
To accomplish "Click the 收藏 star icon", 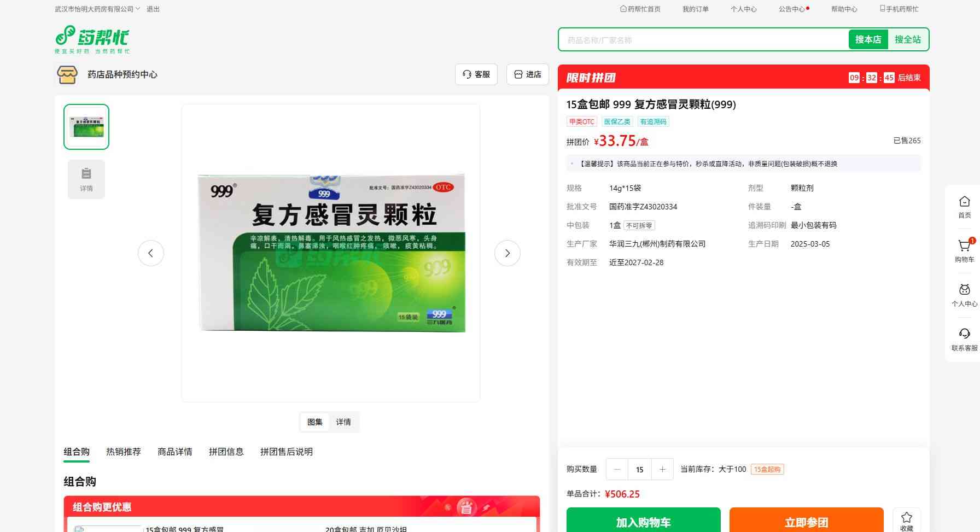I will pyautogui.click(x=906, y=518).
